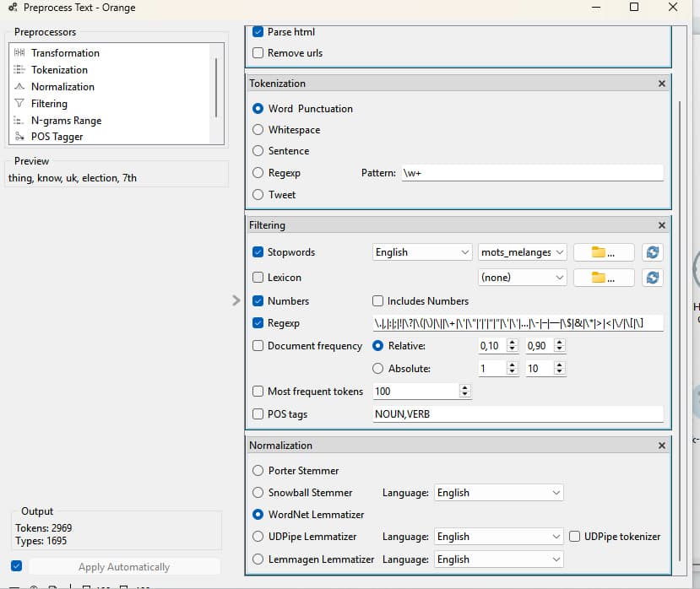Viewport: 700px width, 589px height.
Task: Toggle Regexp filter checkbox
Action: coord(258,323)
